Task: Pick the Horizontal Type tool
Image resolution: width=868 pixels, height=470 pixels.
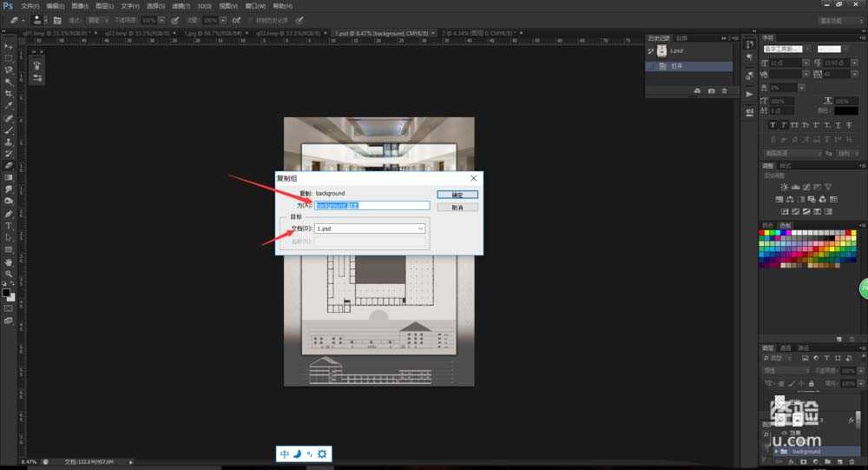Action: click(x=9, y=225)
